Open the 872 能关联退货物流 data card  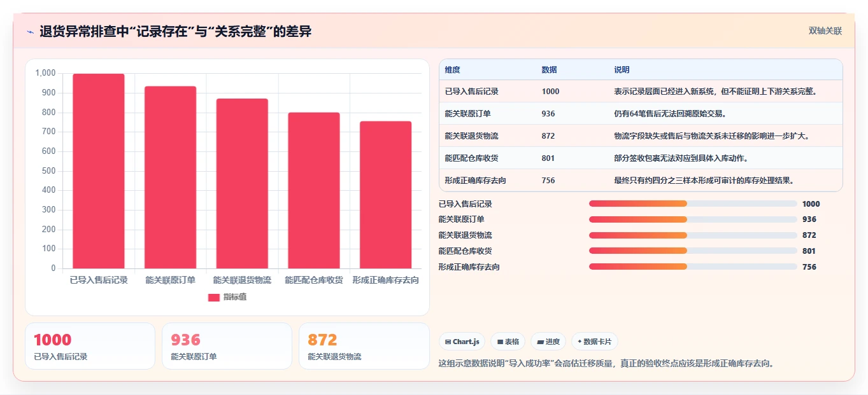364,346
